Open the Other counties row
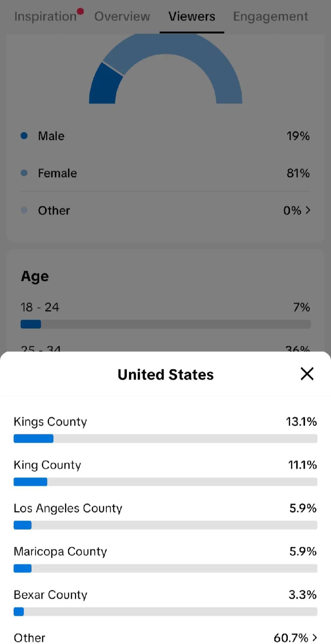This screenshot has width=331, height=644. pos(165,638)
